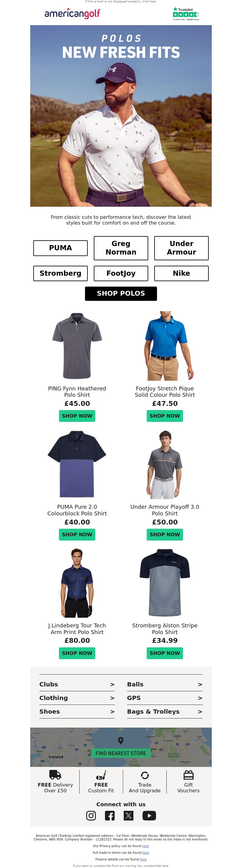Click the gift vouchers present icon
Viewport: 242px width, 868px height.
(188, 775)
